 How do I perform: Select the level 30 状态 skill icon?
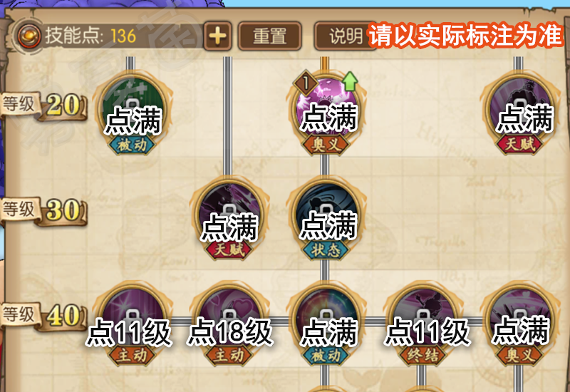[326, 219]
